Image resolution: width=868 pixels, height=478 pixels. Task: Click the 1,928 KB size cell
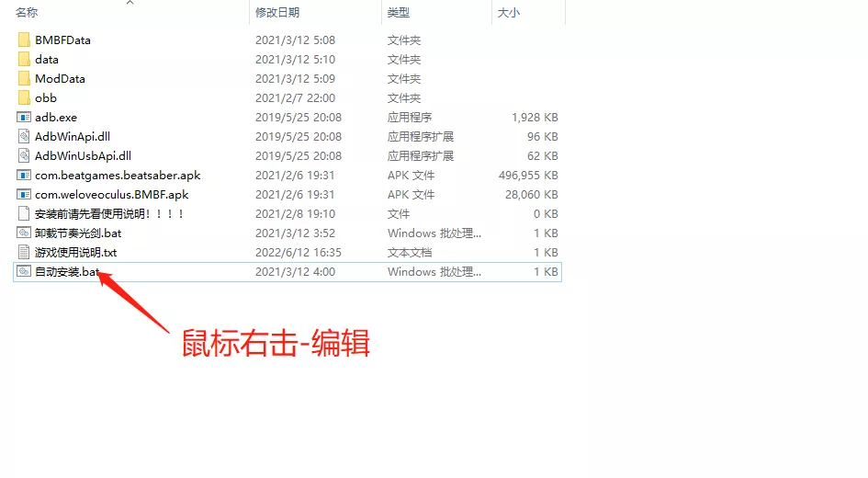pyautogui.click(x=535, y=118)
